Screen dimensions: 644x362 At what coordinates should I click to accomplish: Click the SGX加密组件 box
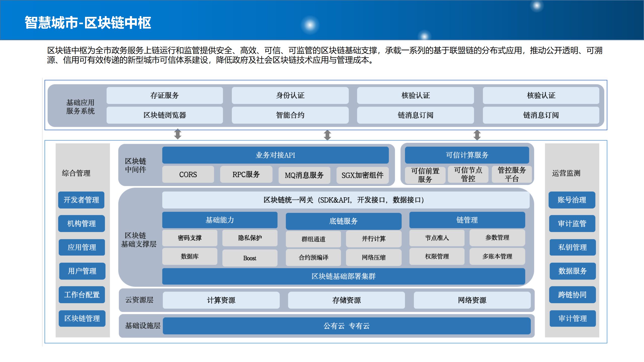[x=363, y=175]
